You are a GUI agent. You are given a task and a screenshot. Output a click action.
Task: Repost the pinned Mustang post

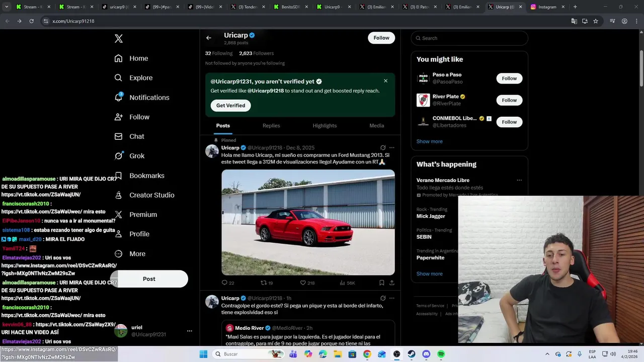click(x=264, y=283)
